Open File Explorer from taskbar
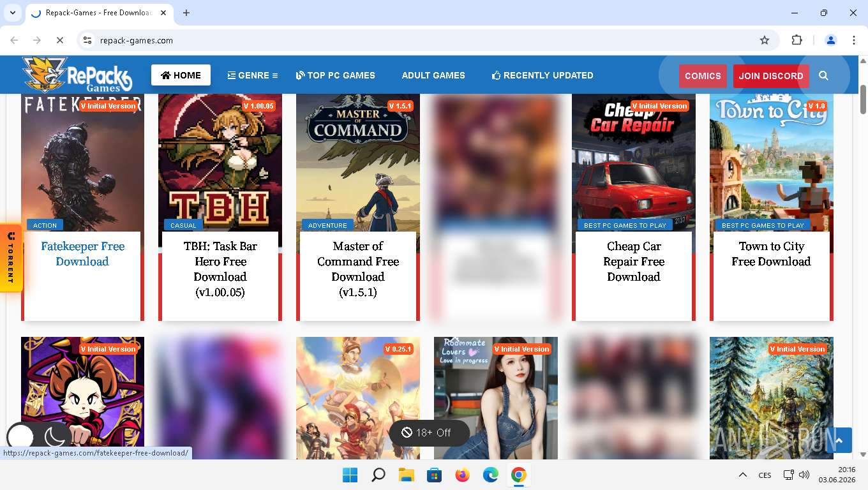 coord(407,475)
